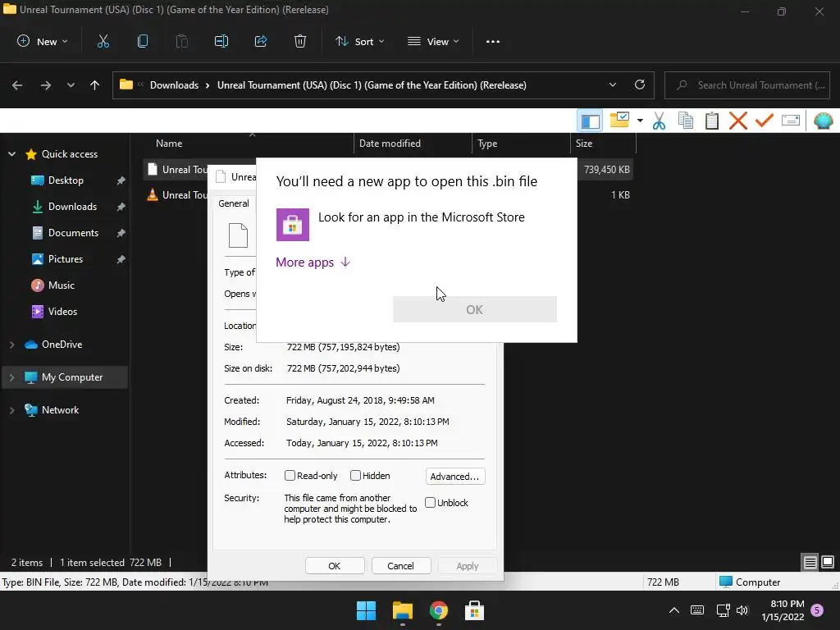The width and height of the screenshot is (840, 630).
Task: Show hidden system tray icons
Action: (674, 610)
